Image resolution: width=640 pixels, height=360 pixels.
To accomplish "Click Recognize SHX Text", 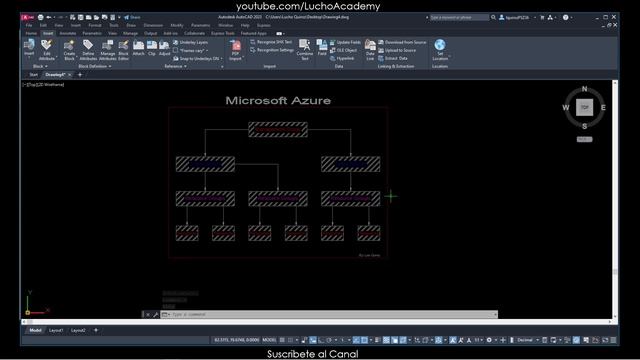I will tap(271, 42).
